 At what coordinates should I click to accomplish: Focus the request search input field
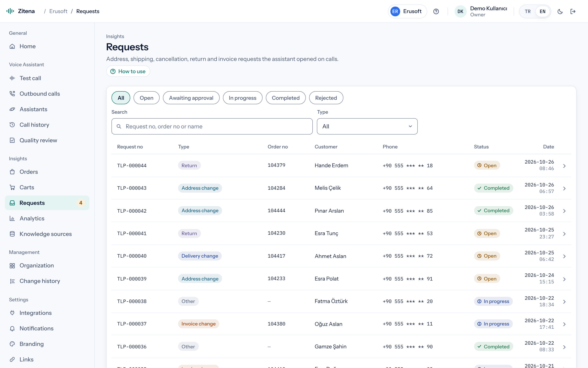point(212,126)
